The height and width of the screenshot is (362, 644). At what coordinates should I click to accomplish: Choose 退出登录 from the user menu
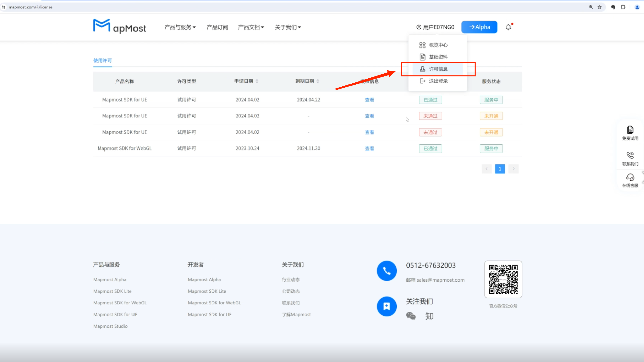pyautogui.click(x=437, y=81)
